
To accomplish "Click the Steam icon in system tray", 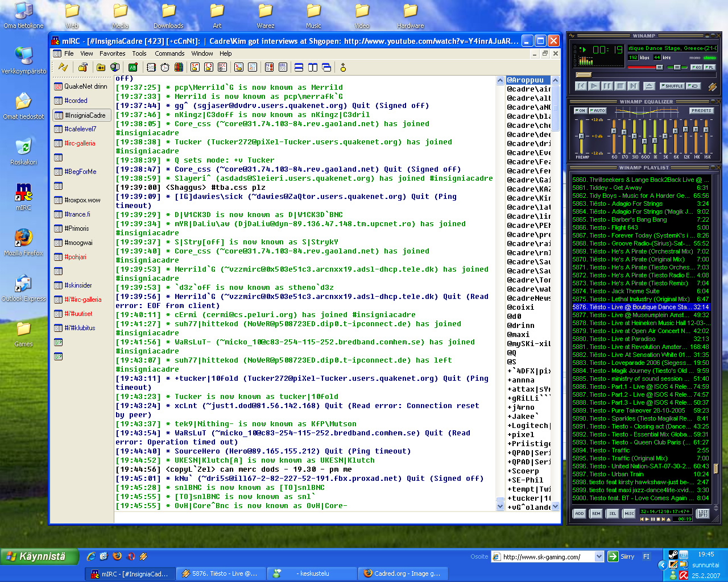I will pos(673,555).
